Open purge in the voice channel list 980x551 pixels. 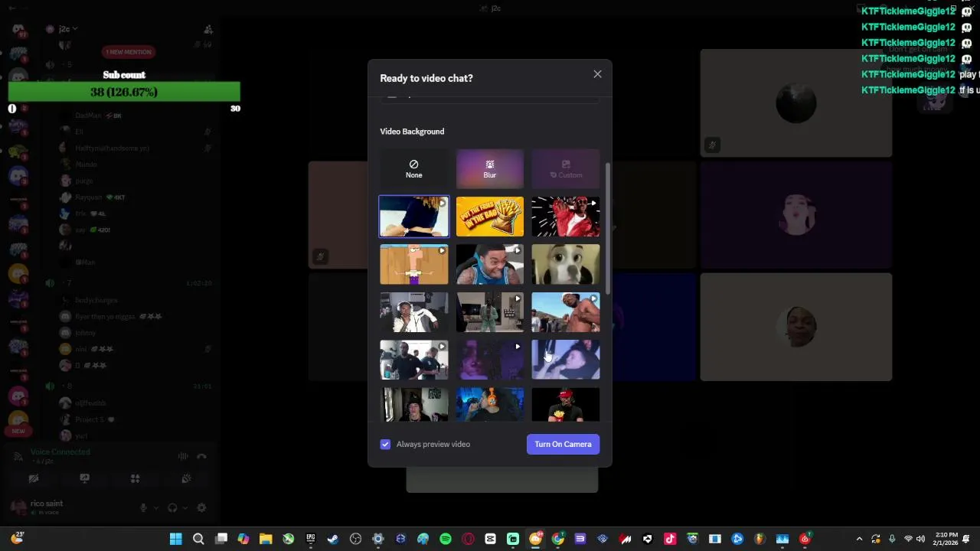pyautogui.click(x=84, y=181)
